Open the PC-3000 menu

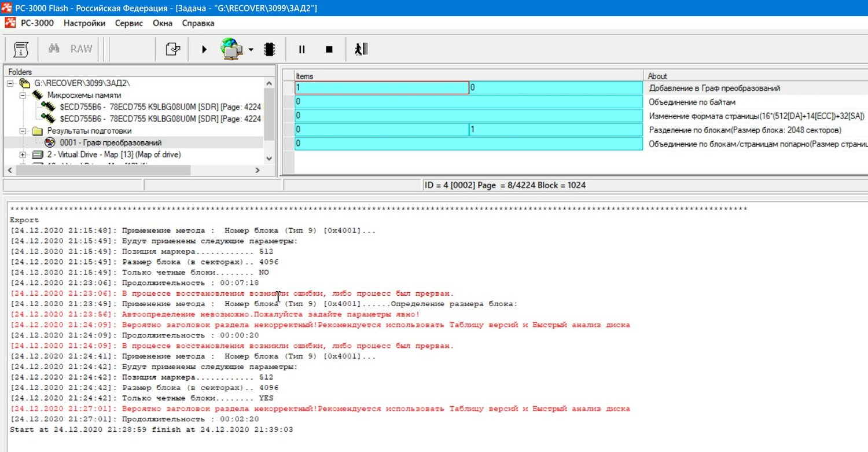(x=37, y=23)
